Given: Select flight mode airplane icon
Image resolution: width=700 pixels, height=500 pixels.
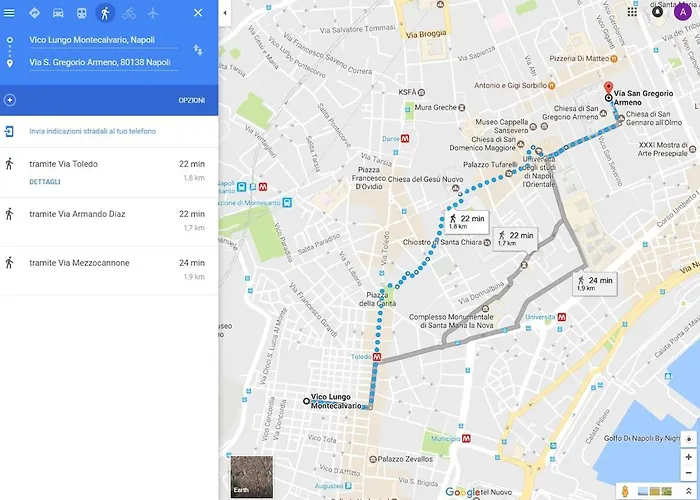Looking at the screenshot, I should (x=153, y=13).
